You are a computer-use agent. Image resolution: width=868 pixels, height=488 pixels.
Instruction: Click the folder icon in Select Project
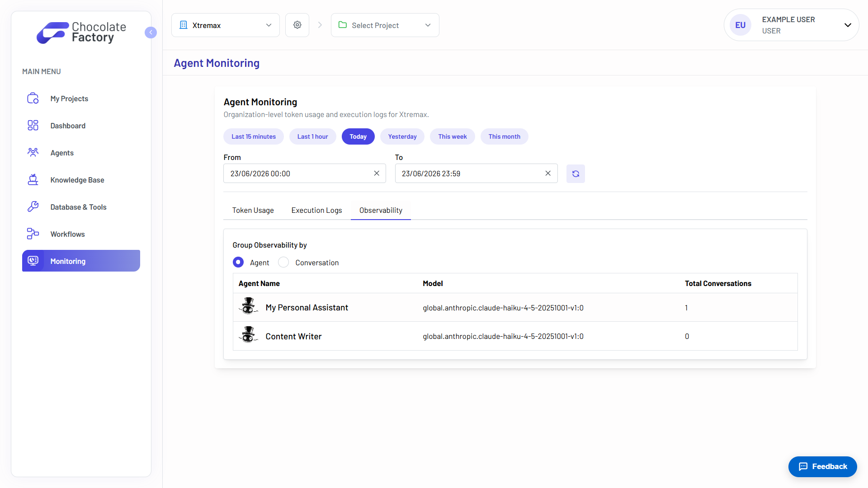(x=343, y=25)
